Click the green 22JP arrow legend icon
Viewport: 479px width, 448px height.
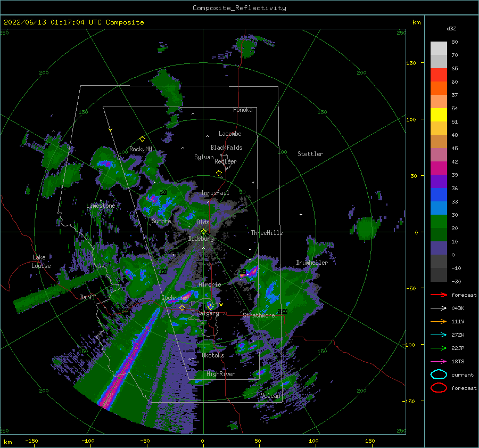[x=439, y=348]
